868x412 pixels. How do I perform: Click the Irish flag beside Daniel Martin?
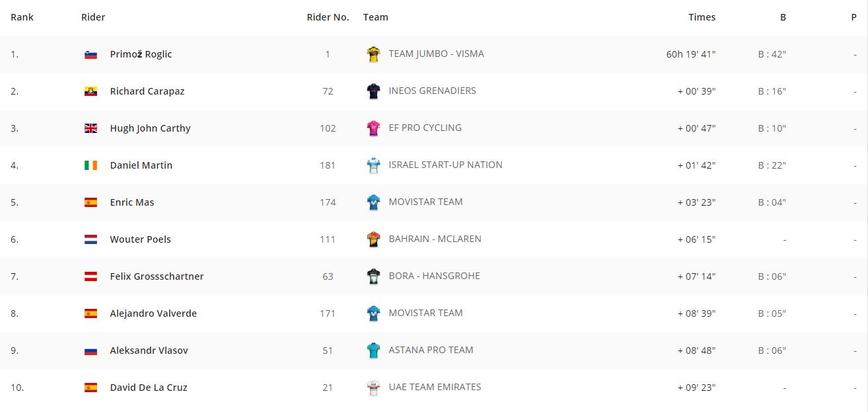[x=91, y=166]
